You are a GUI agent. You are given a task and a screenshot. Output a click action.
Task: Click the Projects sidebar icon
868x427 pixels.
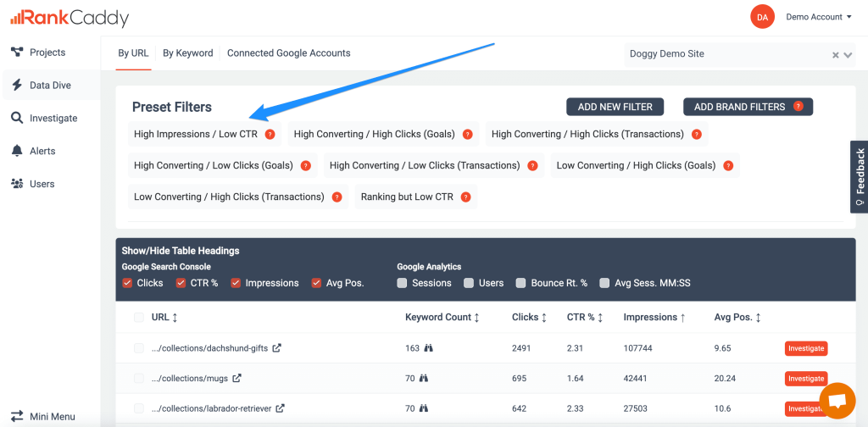[17, 53]
